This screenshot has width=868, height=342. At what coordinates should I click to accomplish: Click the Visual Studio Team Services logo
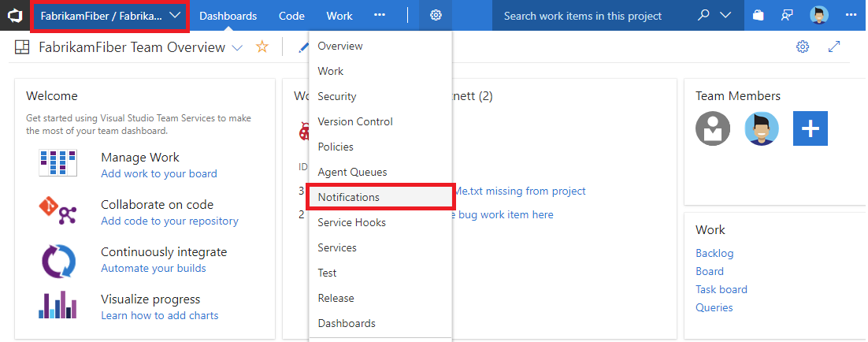click(x=14, y=16)
